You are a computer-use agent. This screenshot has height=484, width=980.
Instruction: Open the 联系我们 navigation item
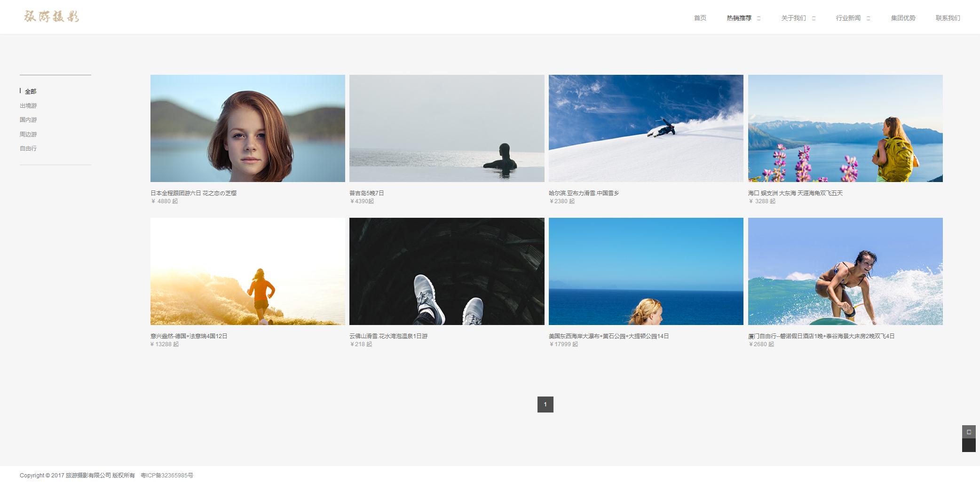[948, 18]
